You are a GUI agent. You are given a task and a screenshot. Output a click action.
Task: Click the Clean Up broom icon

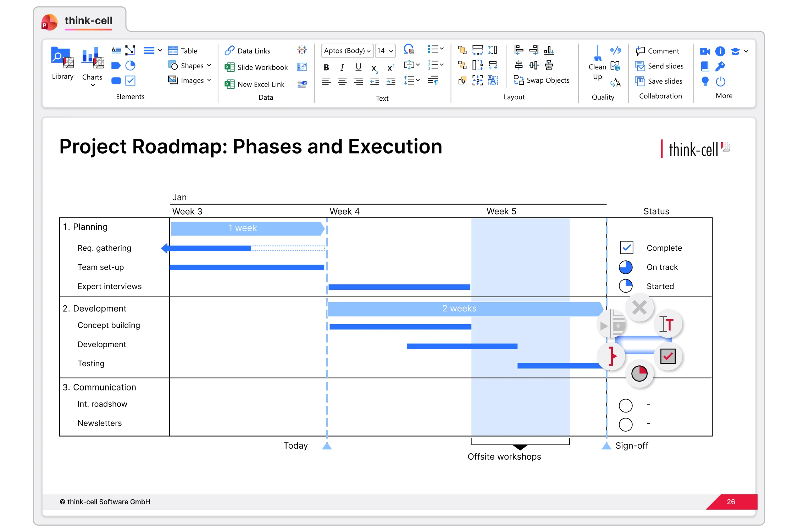(597, 54)
